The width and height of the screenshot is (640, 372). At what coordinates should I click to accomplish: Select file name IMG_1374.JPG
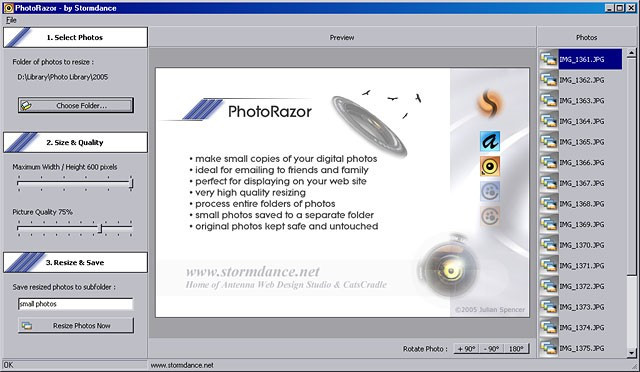click(x=582, y=327)
